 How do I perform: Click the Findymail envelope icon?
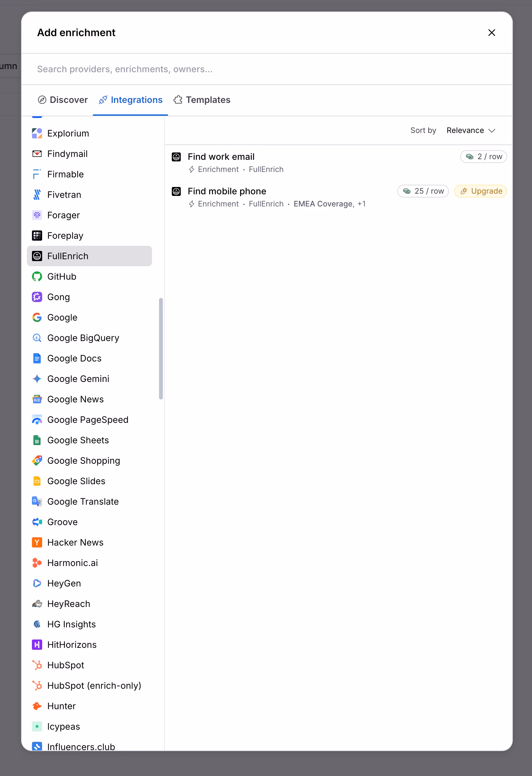(x=37, y=154)
